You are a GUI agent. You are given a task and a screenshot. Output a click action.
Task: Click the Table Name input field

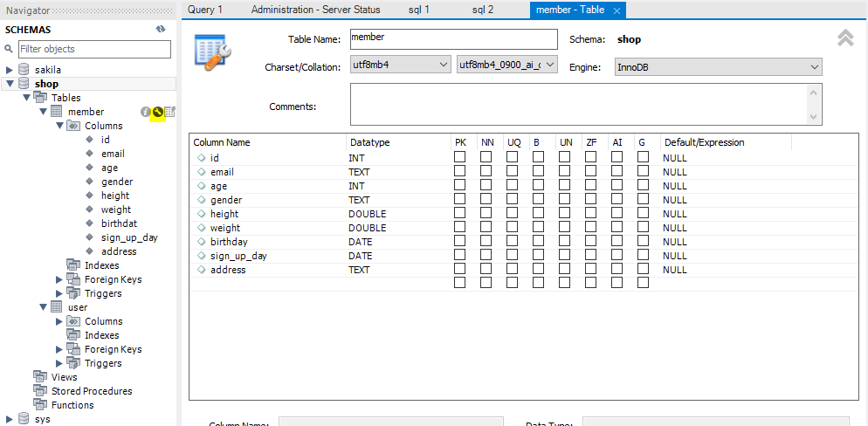[x=454, y=38]
